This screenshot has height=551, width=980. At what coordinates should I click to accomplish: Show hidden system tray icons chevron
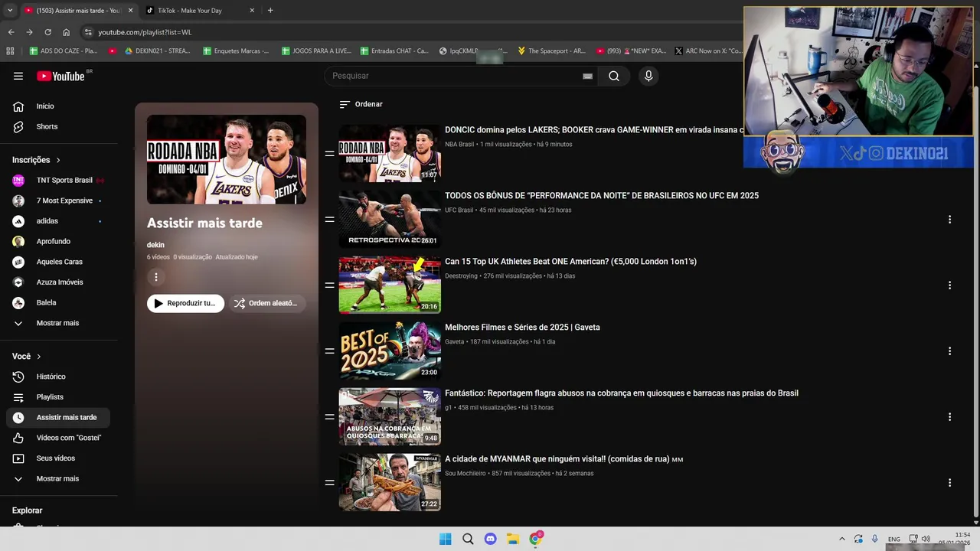tap(842, 539)
